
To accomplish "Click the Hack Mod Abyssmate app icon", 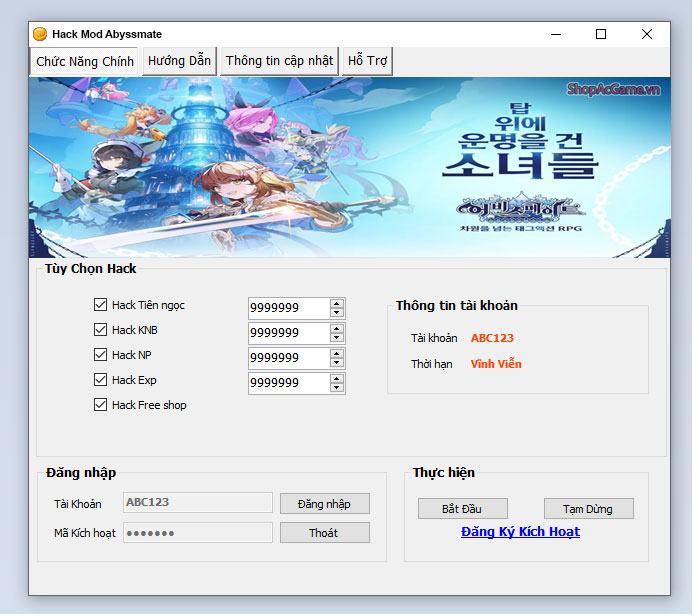I will point(40,34).
